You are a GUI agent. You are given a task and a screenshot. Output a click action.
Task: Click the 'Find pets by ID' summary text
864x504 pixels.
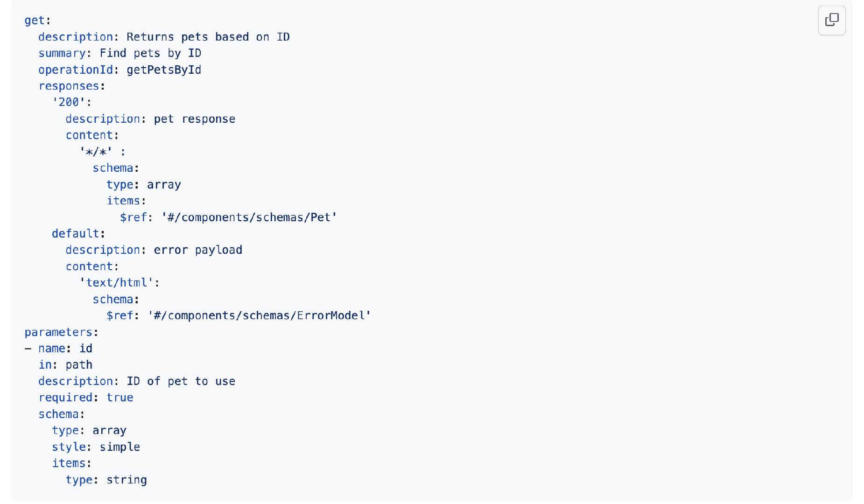tap(150, 53)
